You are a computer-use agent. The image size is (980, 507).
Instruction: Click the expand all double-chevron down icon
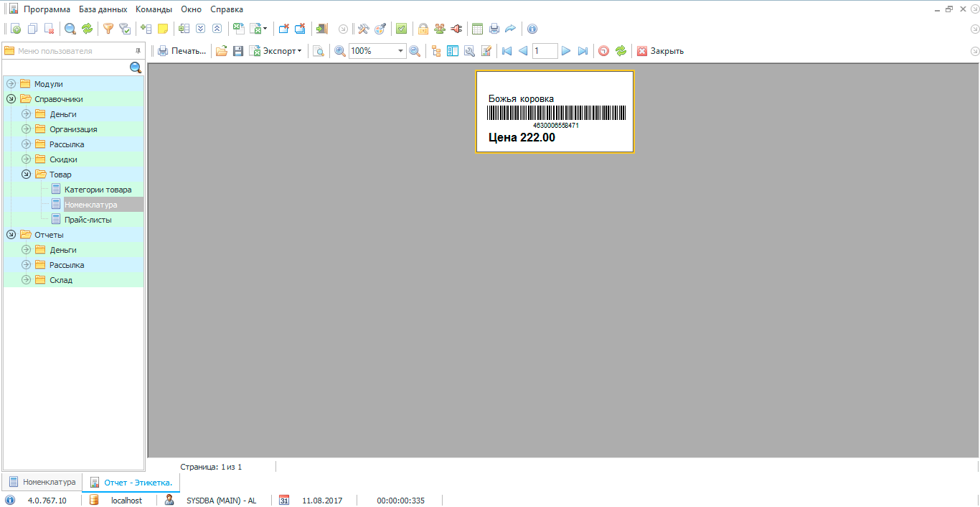[201, 29]
